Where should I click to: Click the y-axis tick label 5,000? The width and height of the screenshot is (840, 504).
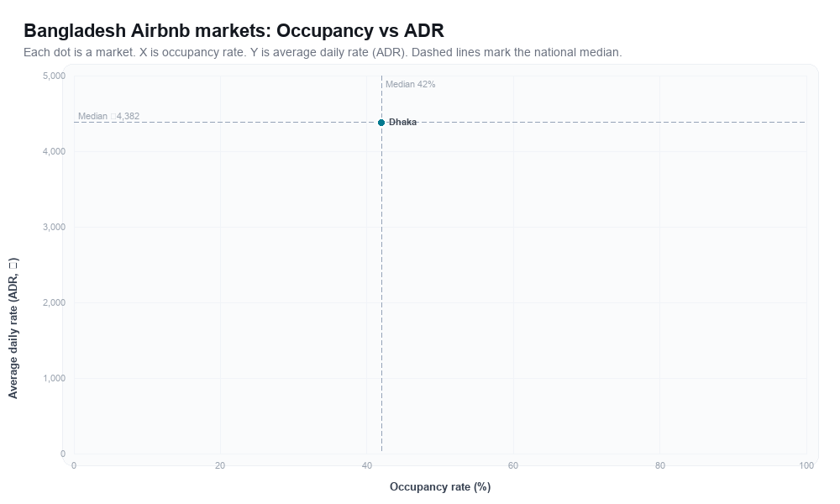click(x=54, y=76)
